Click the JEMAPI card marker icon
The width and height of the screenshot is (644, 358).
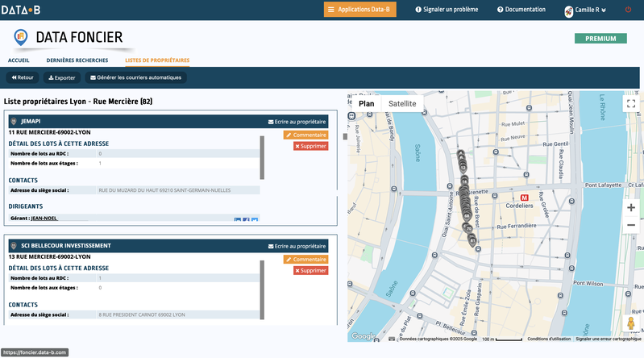(14, 121)
